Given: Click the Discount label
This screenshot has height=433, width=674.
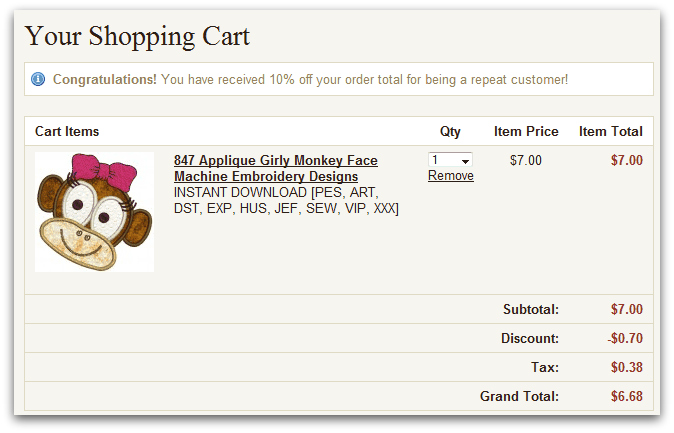Looking at the screenshot, I should point(530,339).
